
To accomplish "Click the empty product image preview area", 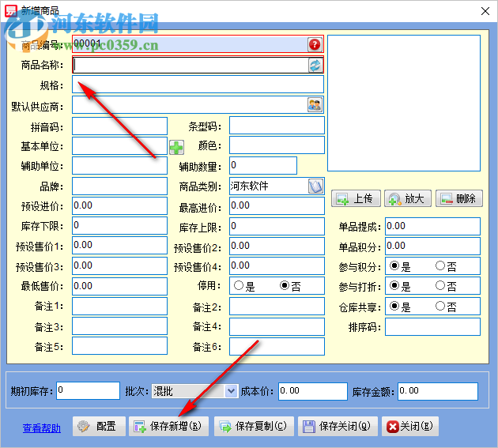I will pos(404,104).
